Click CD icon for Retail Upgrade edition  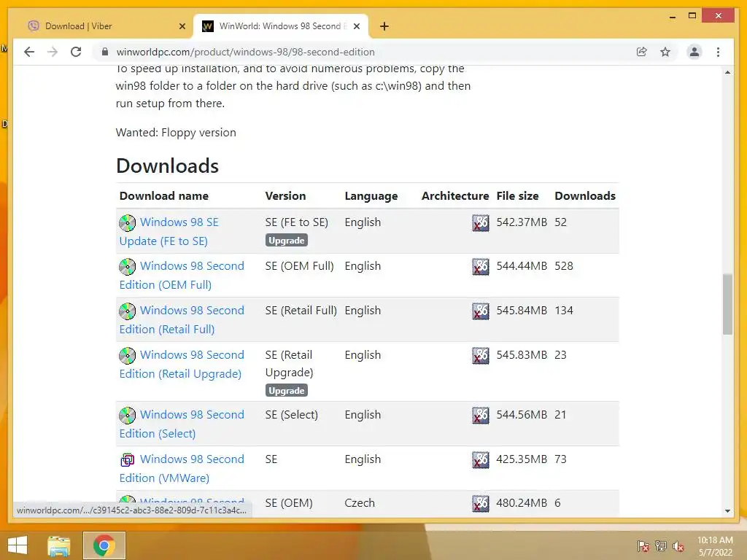click(127, 355)
